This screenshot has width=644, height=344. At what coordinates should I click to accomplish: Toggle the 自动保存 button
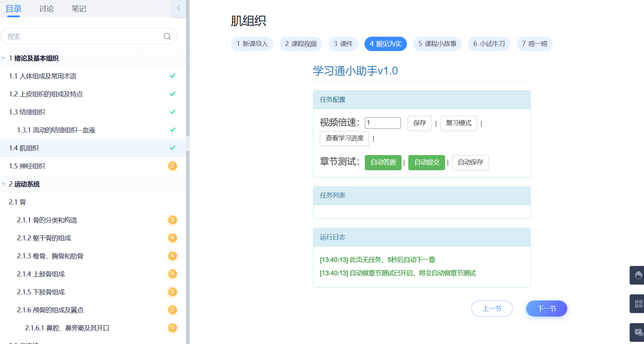pos(471,162)
